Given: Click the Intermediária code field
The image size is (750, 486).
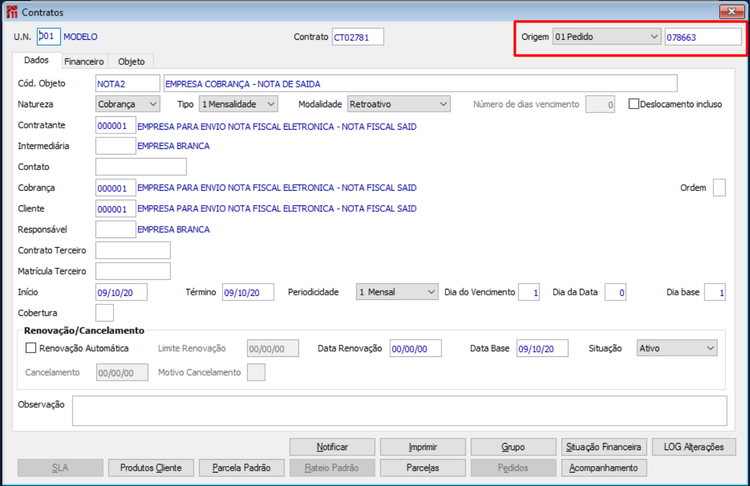Looking at the screenshot, I should (x=115, y=146).
